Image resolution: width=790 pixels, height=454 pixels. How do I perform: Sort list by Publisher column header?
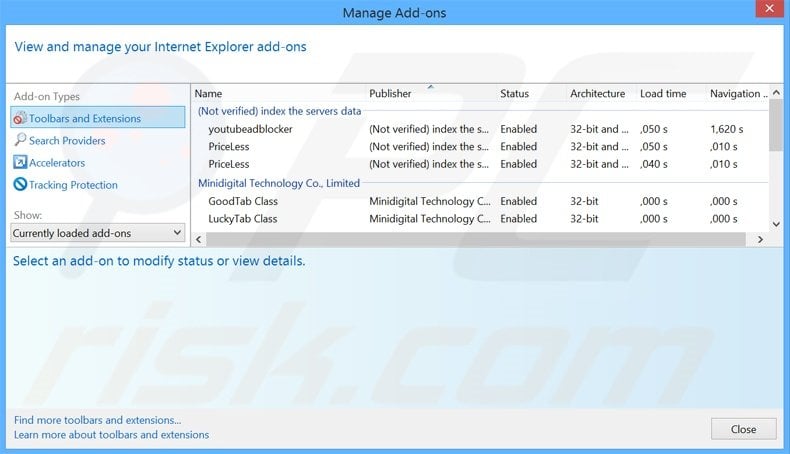pyautogui.click(x=390, y=94)
